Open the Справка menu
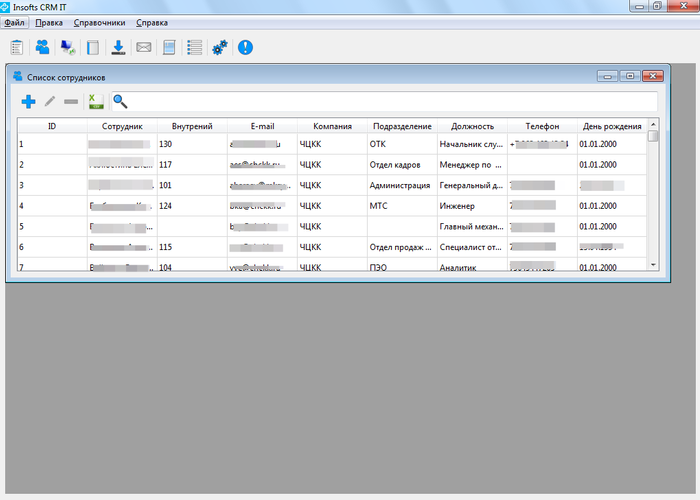The image size is (700, 500). point(152,22)
